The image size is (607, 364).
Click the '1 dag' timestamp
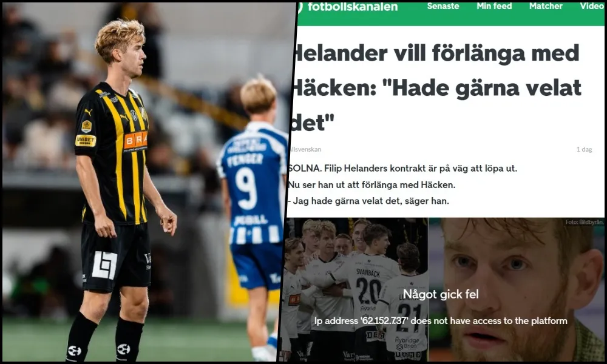point(584,149)
